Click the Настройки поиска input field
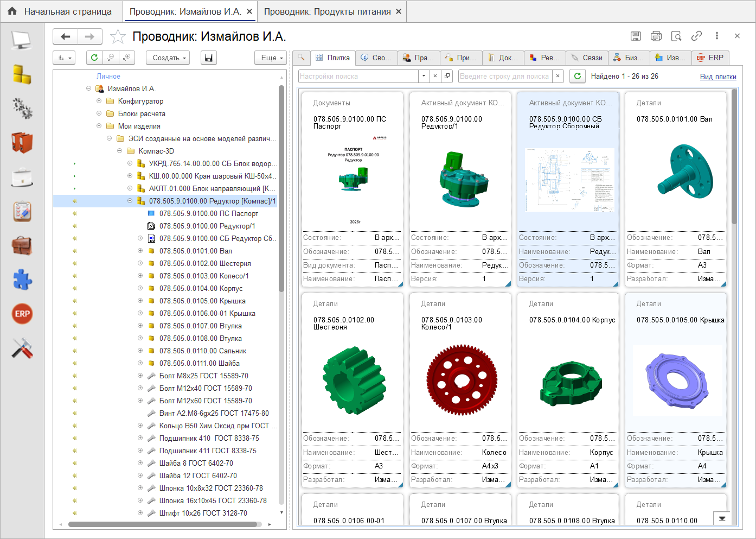This screenshot has height=539, width=756. (x=358, y=76)
